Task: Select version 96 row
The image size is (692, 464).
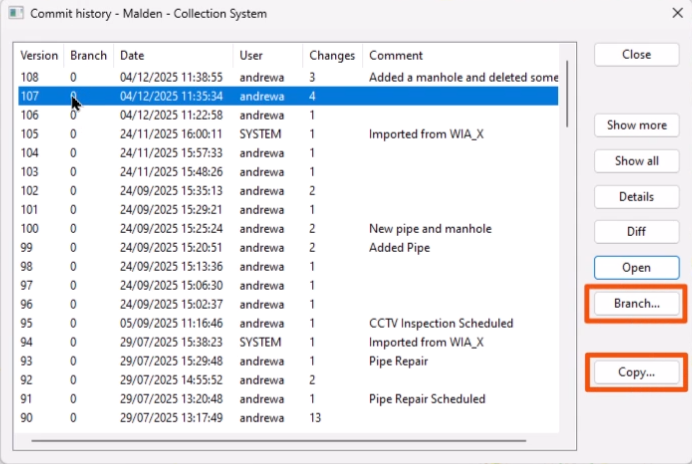Action: (288, 305)
